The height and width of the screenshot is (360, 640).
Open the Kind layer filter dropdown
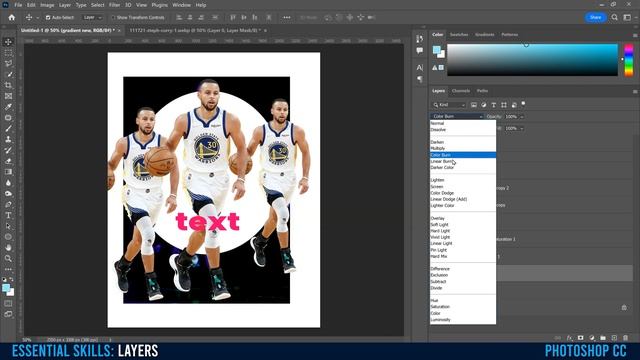[x=449, y=105]
